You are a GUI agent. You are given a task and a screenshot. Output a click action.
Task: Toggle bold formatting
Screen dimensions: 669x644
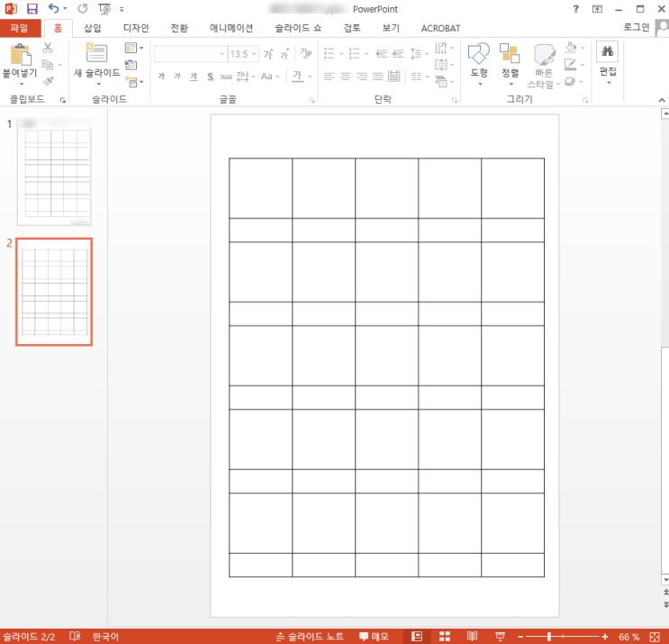(x=161, y=77)
